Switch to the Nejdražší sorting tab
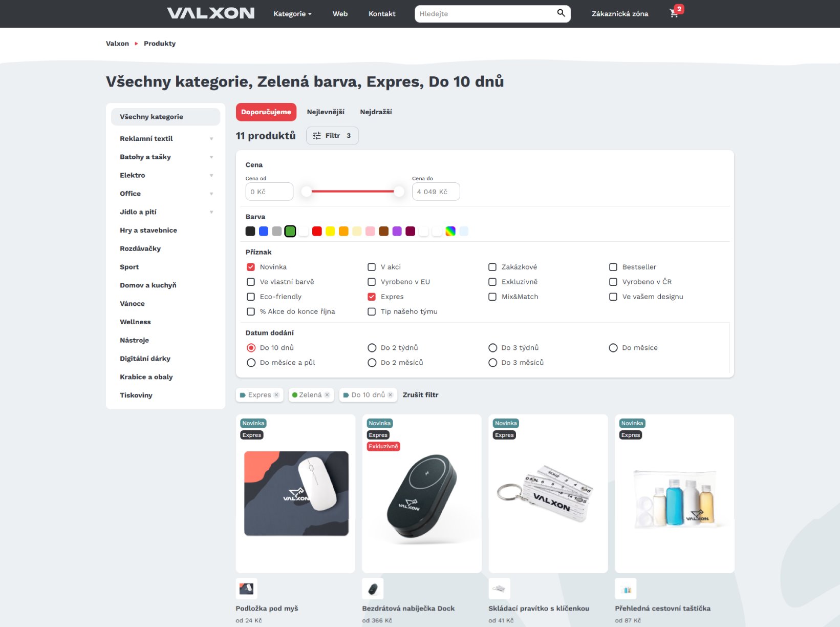840x627 pixels. pos(376,112)
